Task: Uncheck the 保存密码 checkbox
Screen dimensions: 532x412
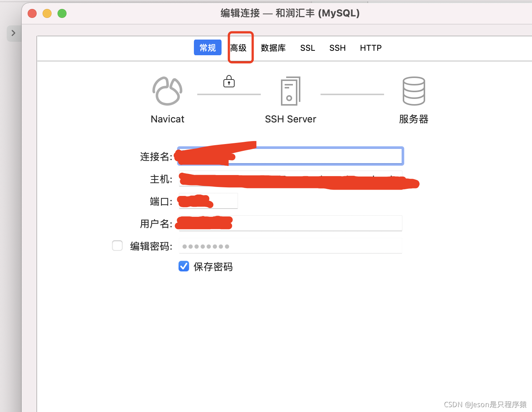Action: 184,266
